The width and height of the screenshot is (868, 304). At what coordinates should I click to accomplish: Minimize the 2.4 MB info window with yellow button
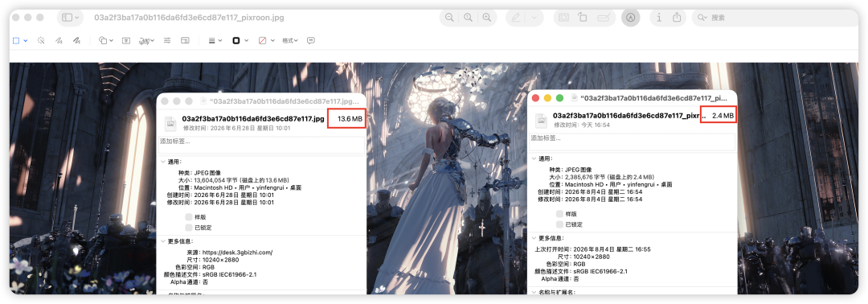click(x=547, y=98)
